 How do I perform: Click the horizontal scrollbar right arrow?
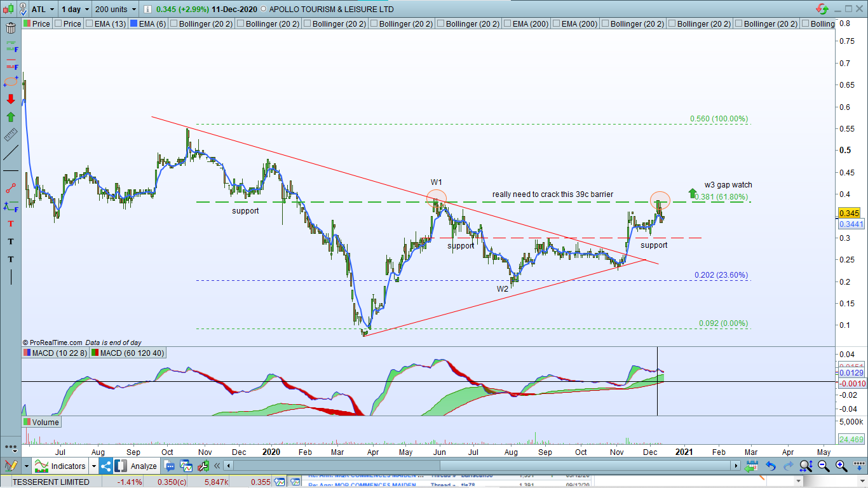(x=737, y=466)
